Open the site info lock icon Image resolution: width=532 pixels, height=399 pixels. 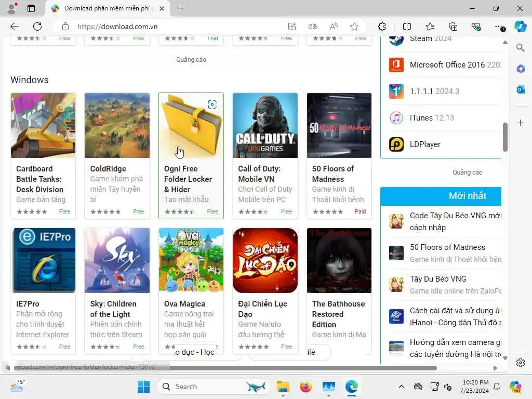click(65, 26)
